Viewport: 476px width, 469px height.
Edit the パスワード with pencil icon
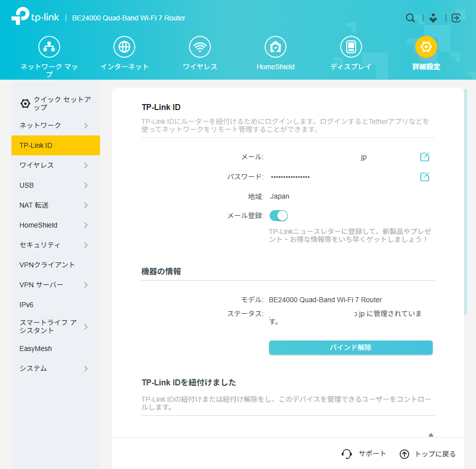(425, 177)
